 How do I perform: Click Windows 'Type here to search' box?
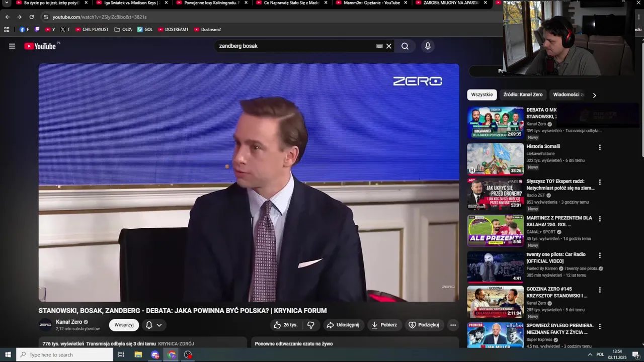point(64,354)
